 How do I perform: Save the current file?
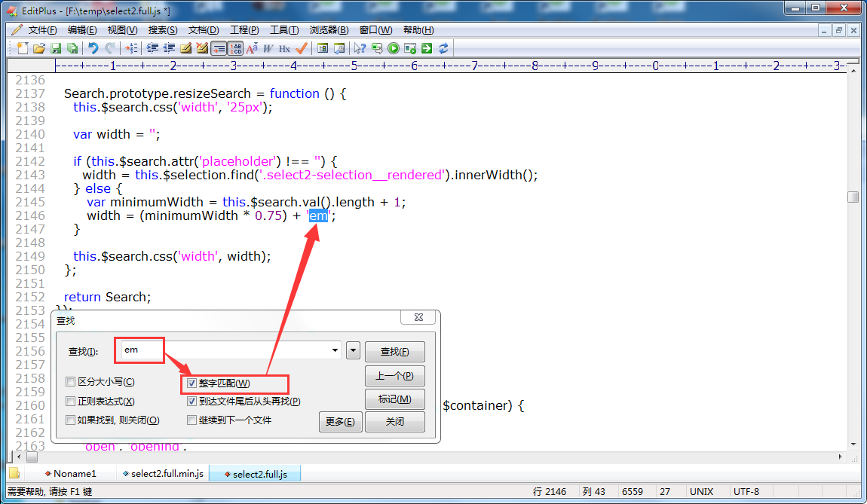(55, 49)
